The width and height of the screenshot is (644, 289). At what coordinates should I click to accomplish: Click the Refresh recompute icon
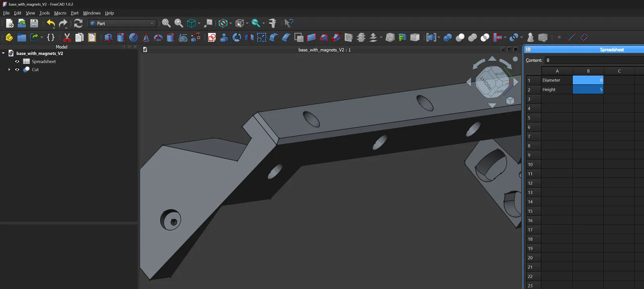coord(78,23)
